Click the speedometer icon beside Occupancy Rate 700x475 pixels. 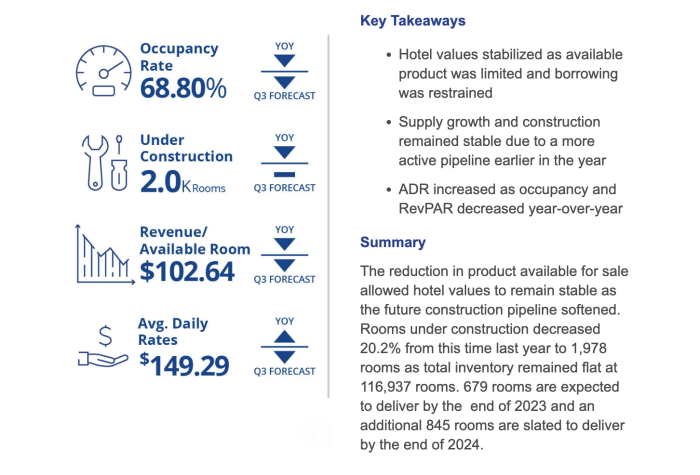pos(104,69)
